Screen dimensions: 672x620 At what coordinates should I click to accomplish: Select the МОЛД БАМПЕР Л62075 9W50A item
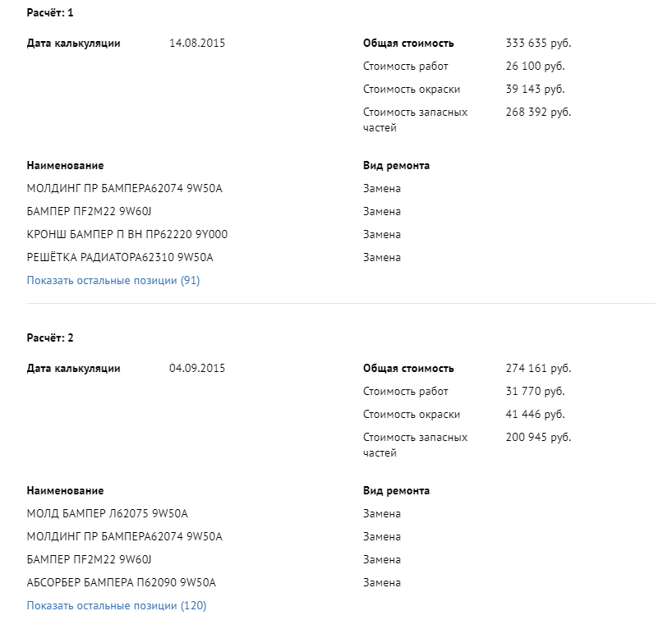tap(108, 514)
